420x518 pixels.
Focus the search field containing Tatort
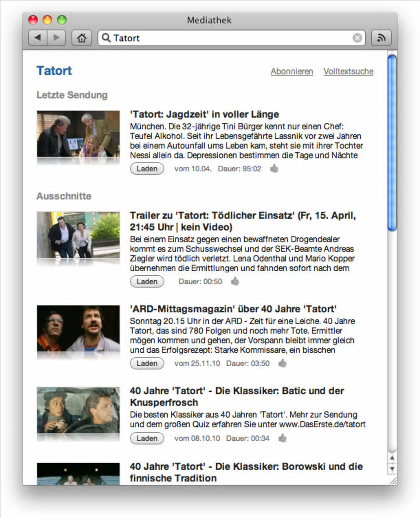[231, 38]
